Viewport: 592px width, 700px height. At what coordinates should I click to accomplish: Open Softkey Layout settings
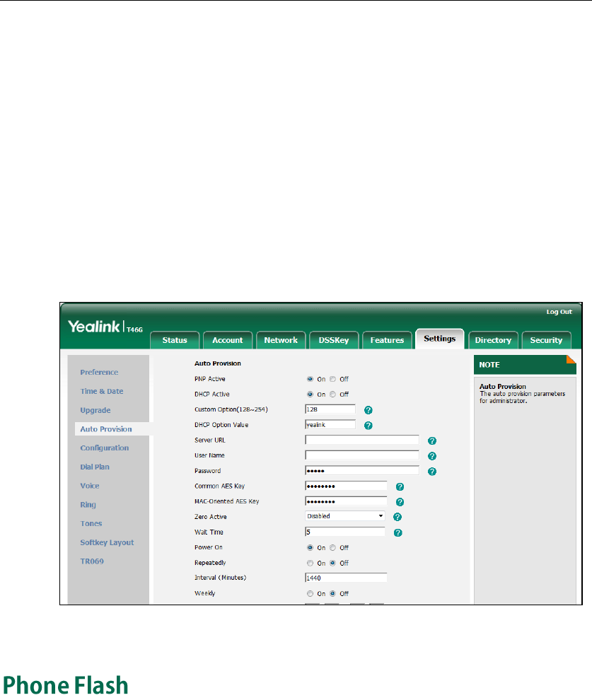(x=107, y=543)
